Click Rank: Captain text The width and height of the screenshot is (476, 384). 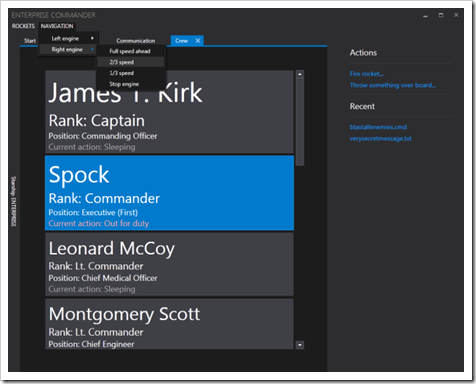click(97, 121)
